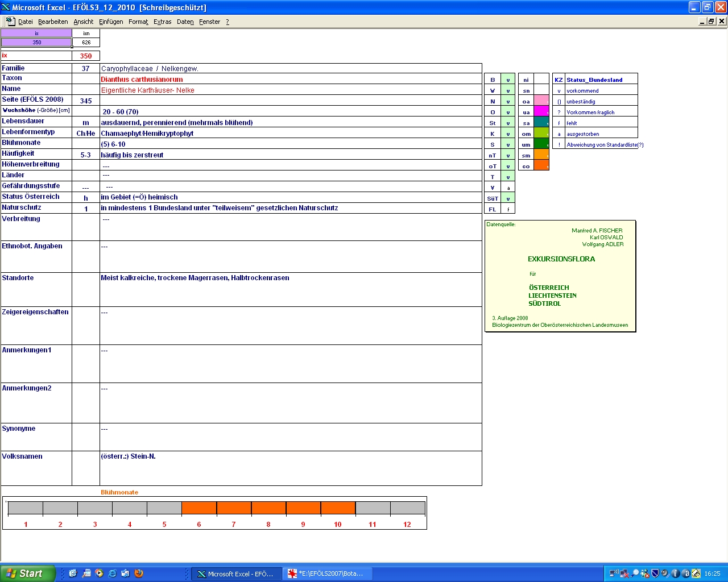The image size is (728, 582).
Task: Open the Fenster menu
Action: (x=209, y=22)
